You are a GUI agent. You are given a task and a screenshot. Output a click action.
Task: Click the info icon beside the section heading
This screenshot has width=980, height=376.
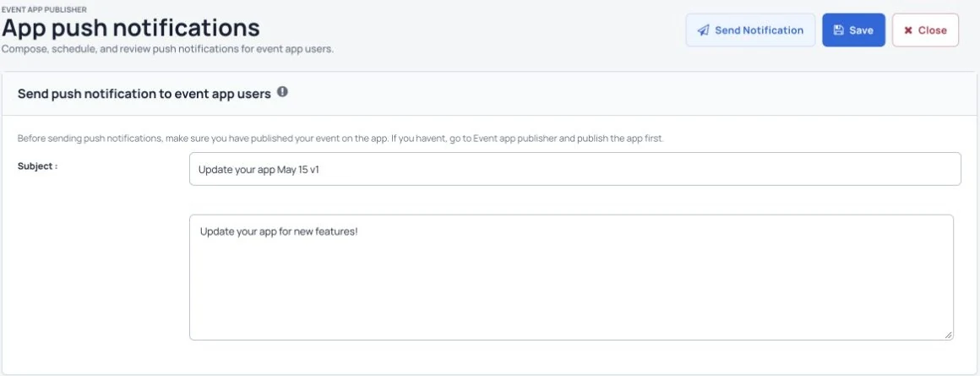[x=282, y=92]
